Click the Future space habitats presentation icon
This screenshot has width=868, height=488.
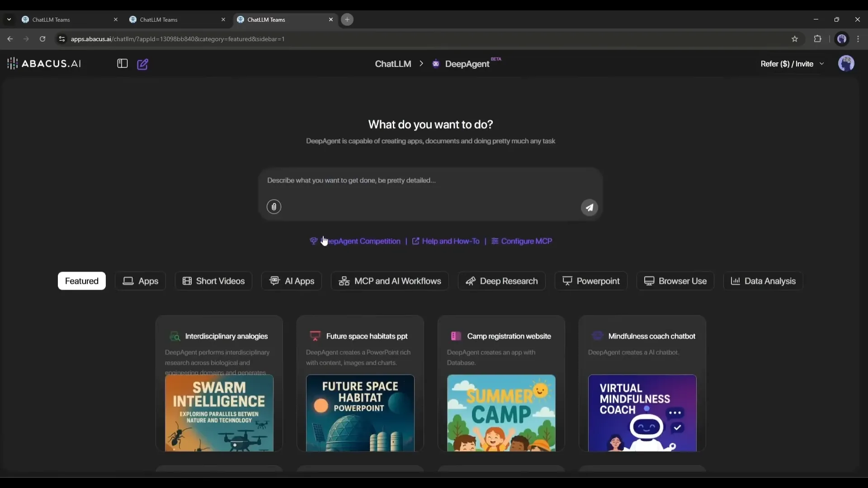[315, 336]
